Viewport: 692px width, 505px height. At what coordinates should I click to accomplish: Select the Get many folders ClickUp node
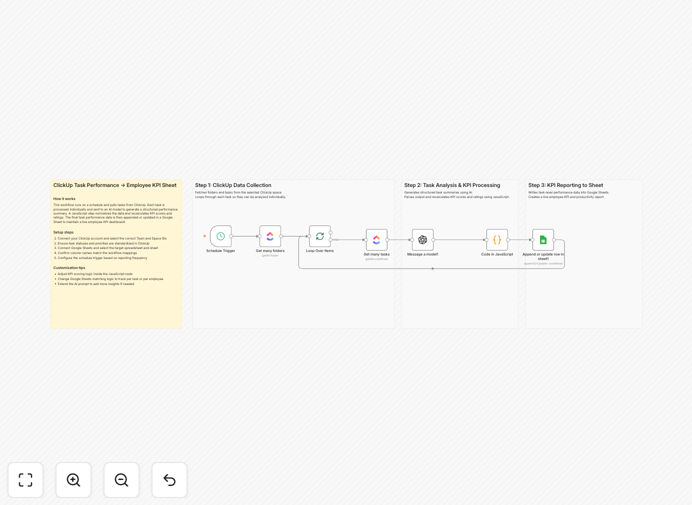coord(270,236)
